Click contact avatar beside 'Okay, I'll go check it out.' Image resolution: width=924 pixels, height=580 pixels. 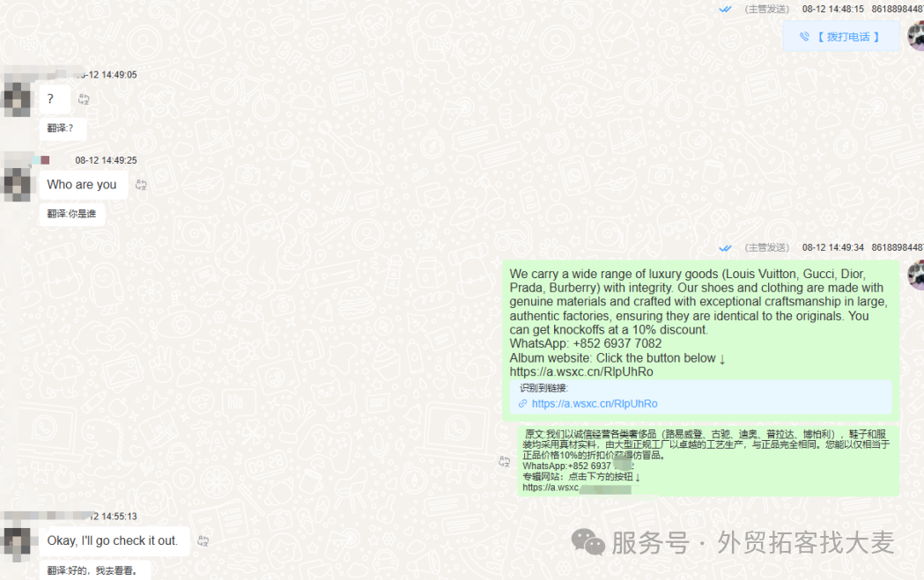[17, 543]
